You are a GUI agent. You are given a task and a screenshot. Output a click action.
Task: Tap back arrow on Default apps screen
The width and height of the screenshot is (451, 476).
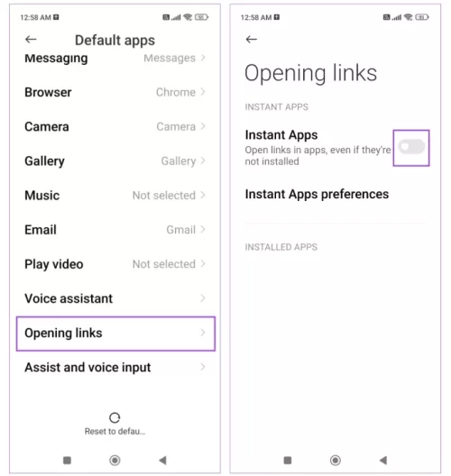(31, 39)
